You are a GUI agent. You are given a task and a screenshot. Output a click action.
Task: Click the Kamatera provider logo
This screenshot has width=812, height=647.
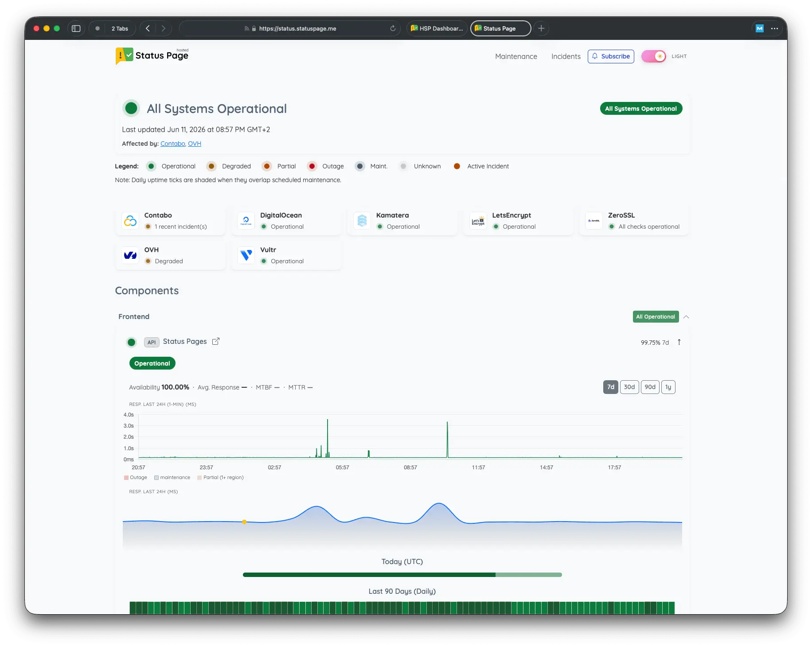362,221
